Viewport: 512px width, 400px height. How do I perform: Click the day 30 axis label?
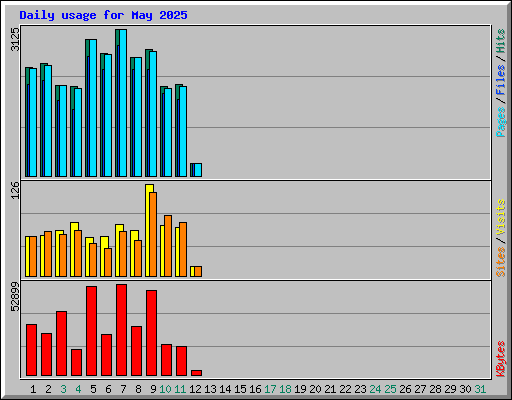pyautogui.click(x=465, y=389)
